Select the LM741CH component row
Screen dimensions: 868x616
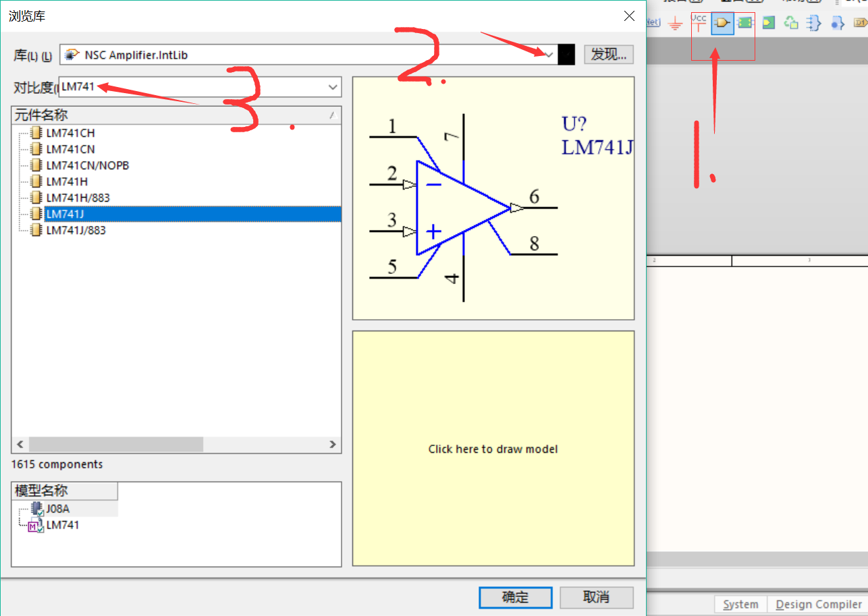pos(70,133)
